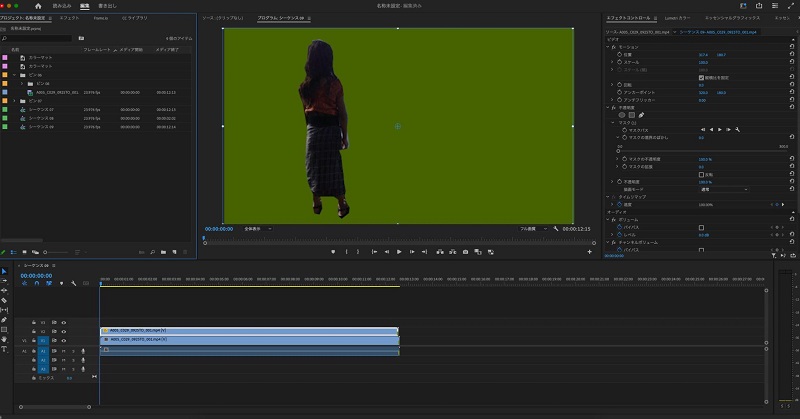The width and height of the screenshot is (800, 419).
Task: Step back one frame
Action: click(x=387, y=252)
